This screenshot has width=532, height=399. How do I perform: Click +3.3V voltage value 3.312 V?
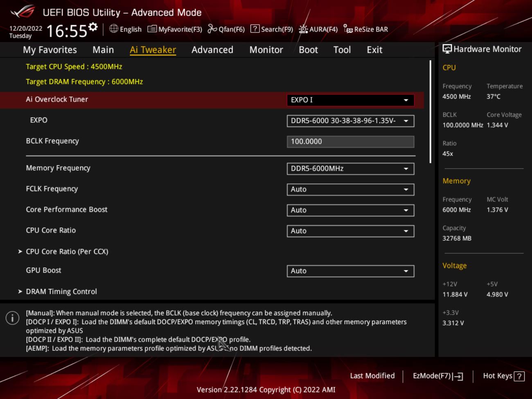click(453, 323)
